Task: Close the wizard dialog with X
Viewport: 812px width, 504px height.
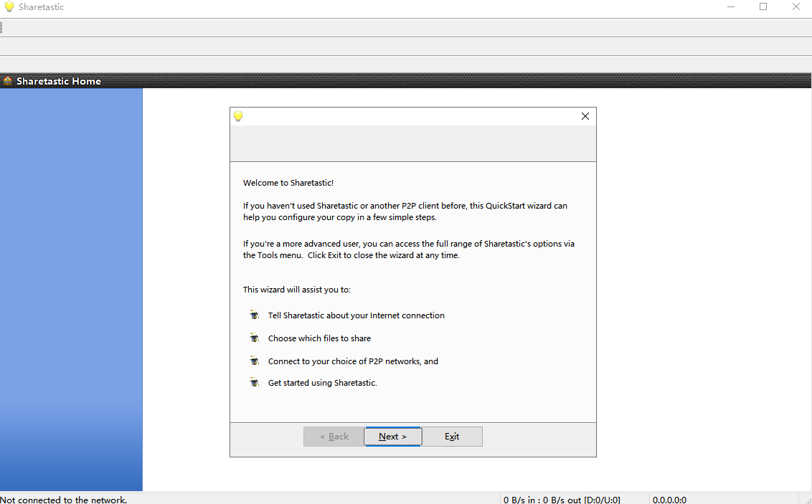Action: pyautogui.click(x=585, y=116)
